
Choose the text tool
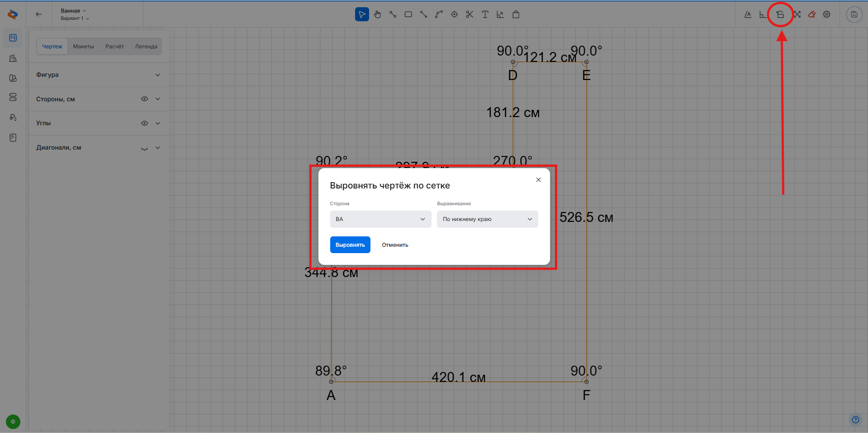[485, 14]
